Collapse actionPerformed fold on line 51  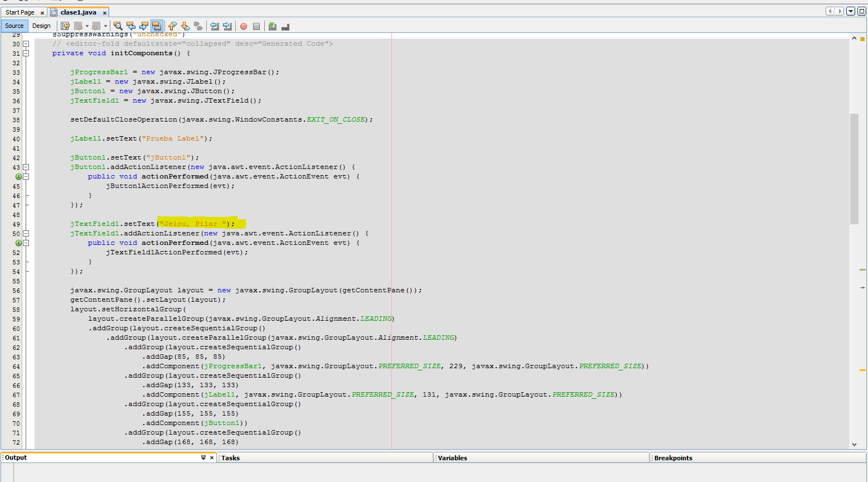[26, 243]
